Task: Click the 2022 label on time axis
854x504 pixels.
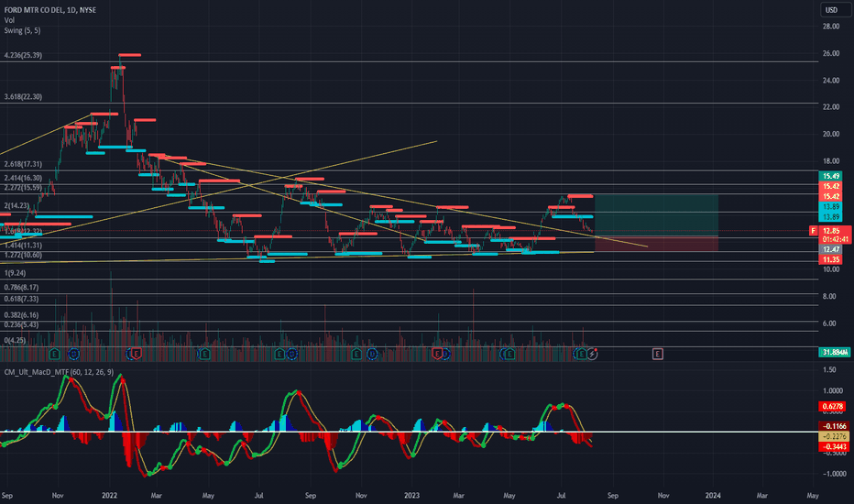Action: coord(109,495)
